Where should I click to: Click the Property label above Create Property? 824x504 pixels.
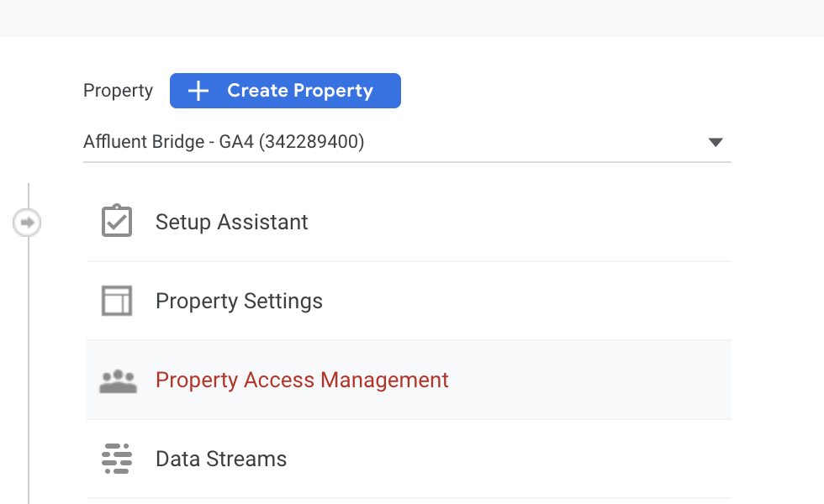tap(118, 90)
